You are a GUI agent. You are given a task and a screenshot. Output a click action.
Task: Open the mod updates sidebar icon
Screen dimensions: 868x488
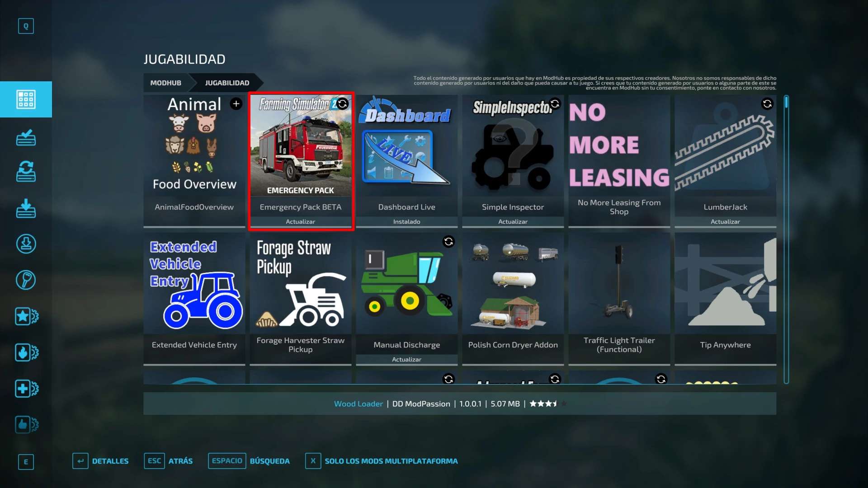pos(26,172)
